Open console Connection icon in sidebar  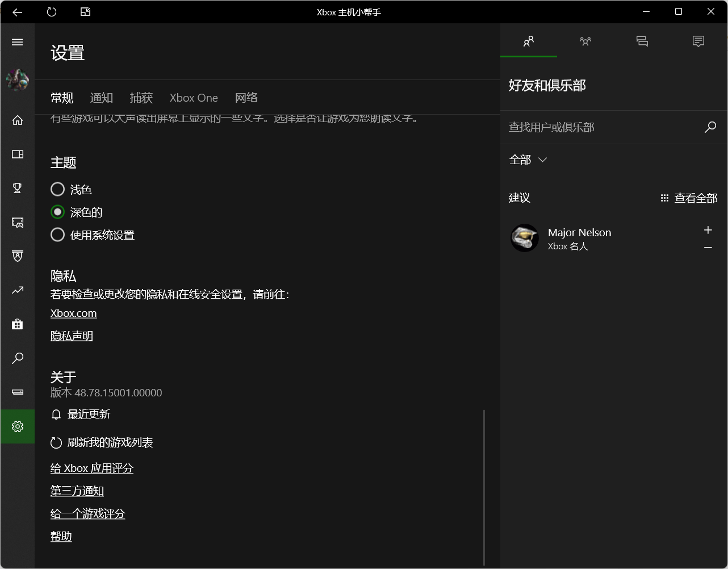tap(18, 392)
